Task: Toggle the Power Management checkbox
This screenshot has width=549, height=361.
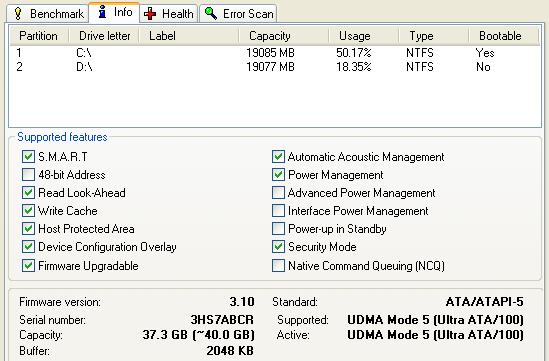Action: pos(278,174)
